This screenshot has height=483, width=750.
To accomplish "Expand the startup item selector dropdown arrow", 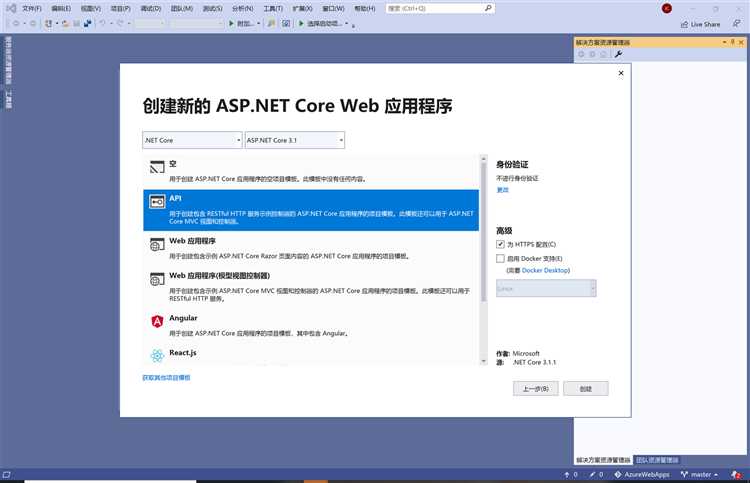I will click(347, 23).
